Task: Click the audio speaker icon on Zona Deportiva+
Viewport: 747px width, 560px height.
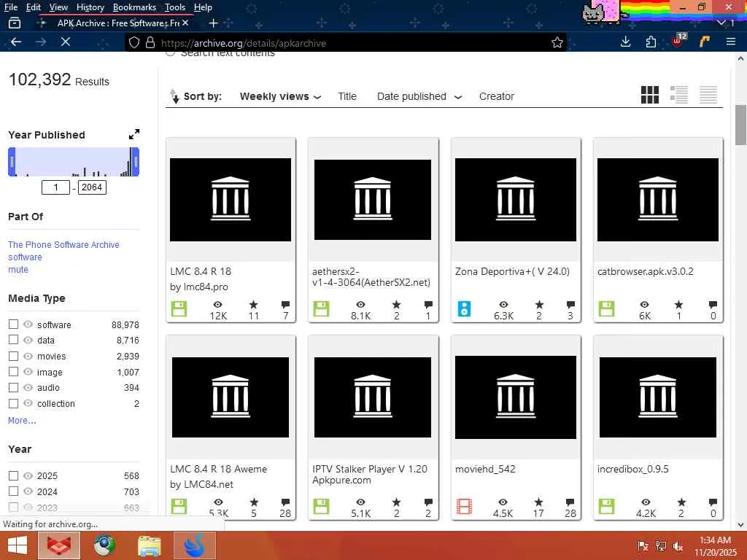Action: pos(464,309)
